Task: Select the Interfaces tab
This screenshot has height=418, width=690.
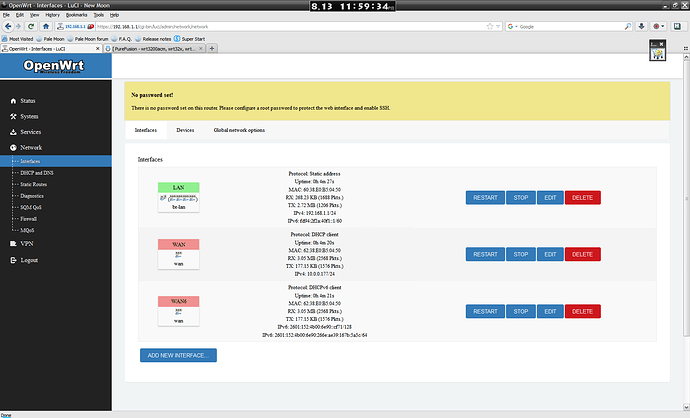Action: [146, 130]
